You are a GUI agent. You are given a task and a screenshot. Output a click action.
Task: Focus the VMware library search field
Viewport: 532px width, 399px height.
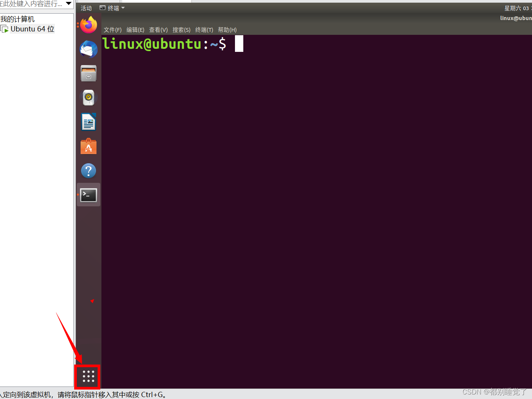[x=32, y=4]
